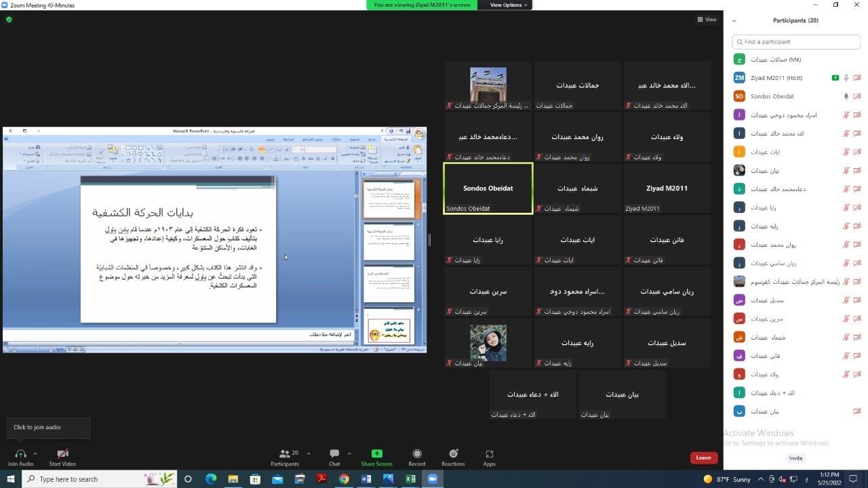Click the red Leave button
This screenshot has width=868, height=488.
703,457
